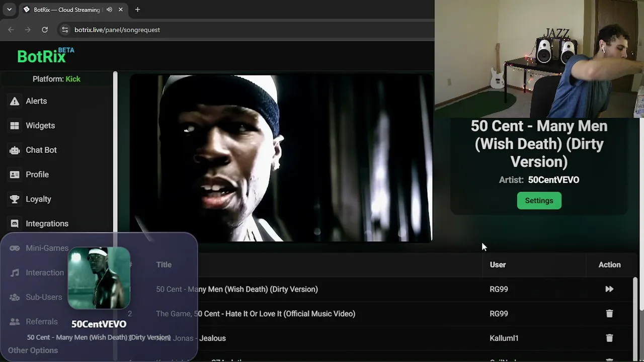644x362 pixels.
Task: Skip the currently playing Many Men song
Action: 609,289
